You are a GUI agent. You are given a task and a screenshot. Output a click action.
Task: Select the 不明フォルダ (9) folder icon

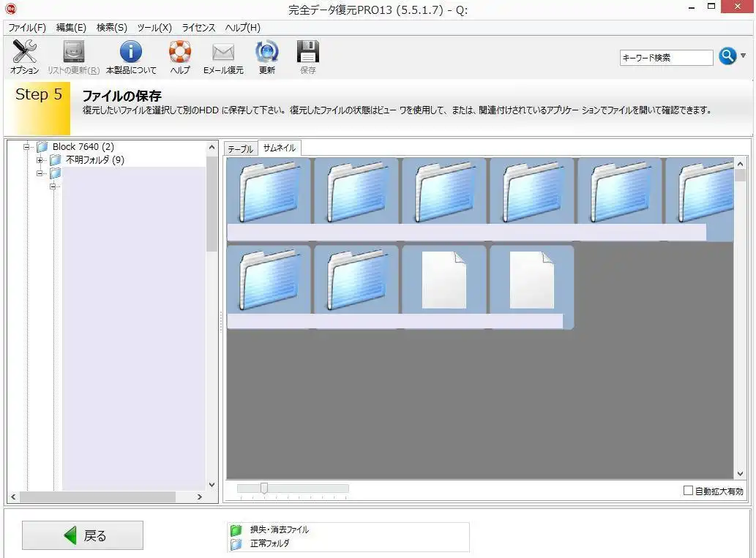[56, 160]
